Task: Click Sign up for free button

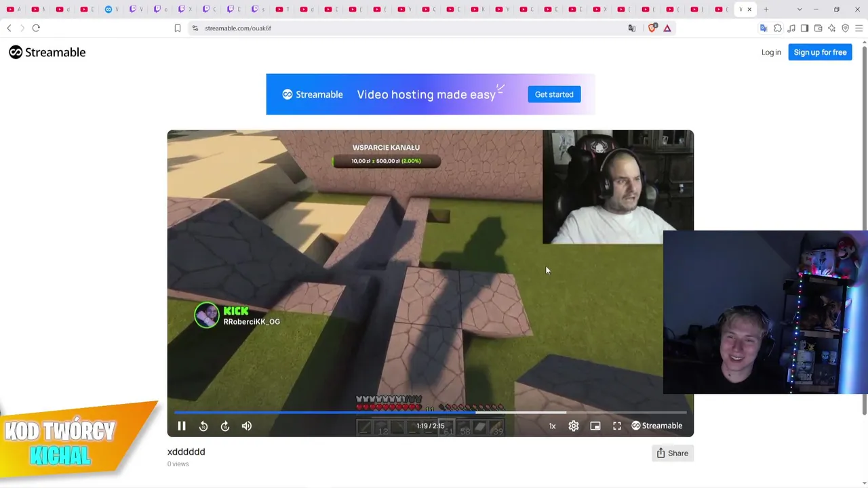Action: 820,52
